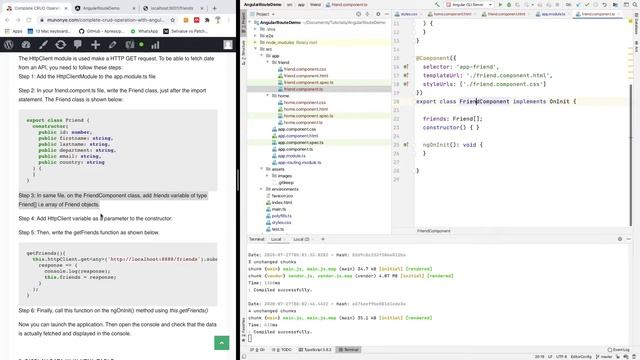Open a new browser tab with plus
The width and height of the screenshot is (640, 360).
214,8
